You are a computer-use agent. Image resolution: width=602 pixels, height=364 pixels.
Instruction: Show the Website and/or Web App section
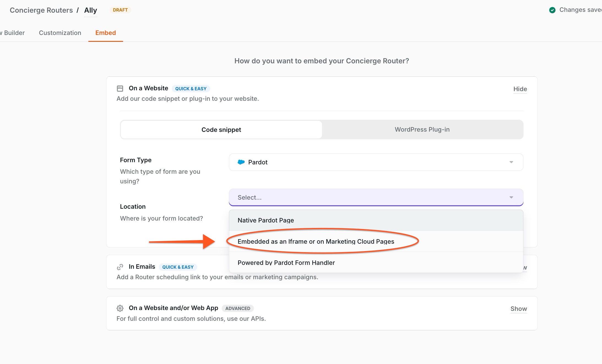(x=519, y=309)
